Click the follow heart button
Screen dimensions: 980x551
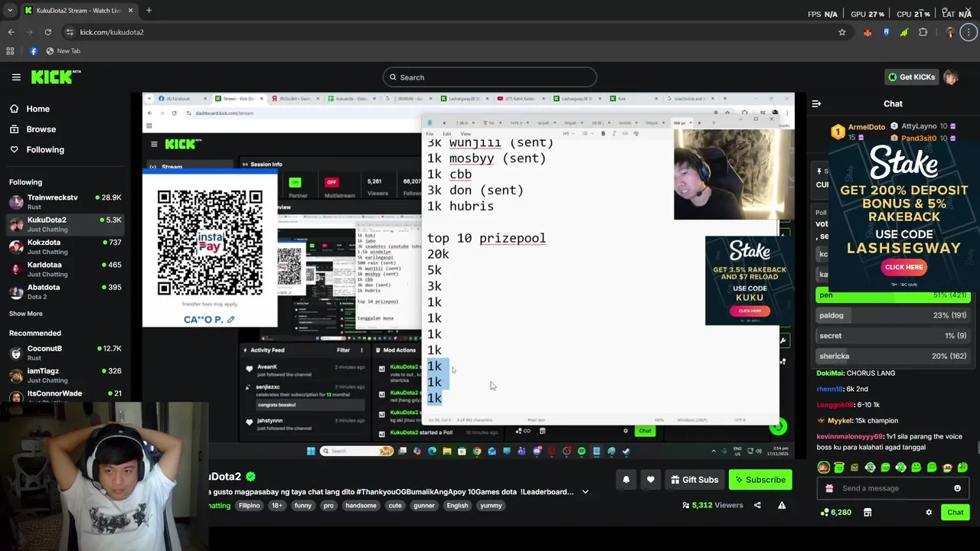pos(651,480)
